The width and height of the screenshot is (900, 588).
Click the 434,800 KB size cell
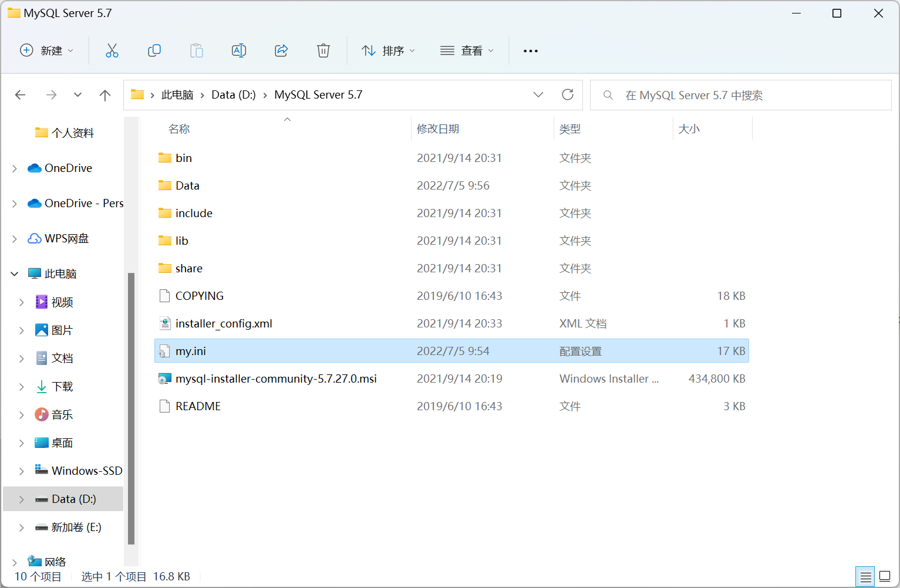717,379
